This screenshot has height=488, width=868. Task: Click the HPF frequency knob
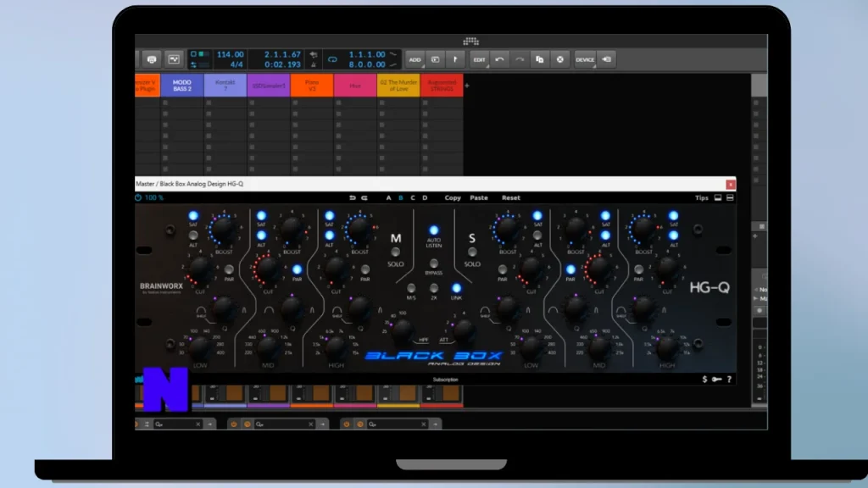coord(403,330)
